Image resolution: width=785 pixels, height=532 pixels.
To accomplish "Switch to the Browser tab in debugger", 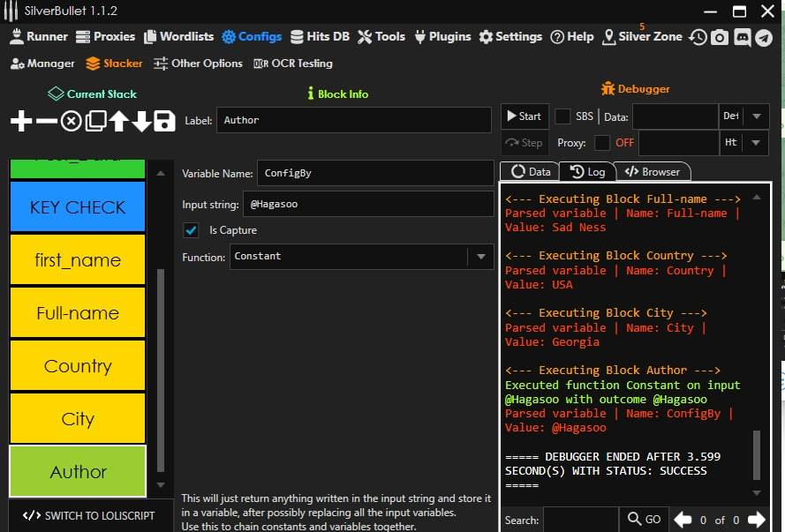I will click(653, 172).
